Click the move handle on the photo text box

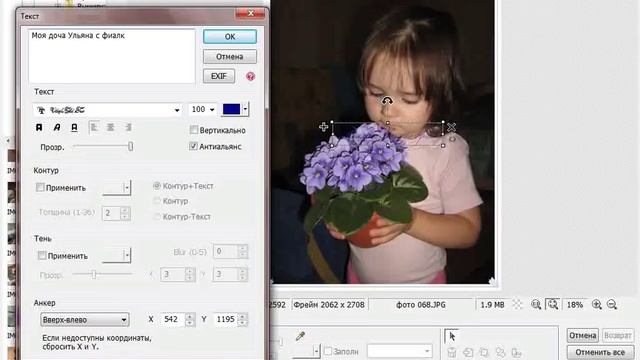[323, 127]
